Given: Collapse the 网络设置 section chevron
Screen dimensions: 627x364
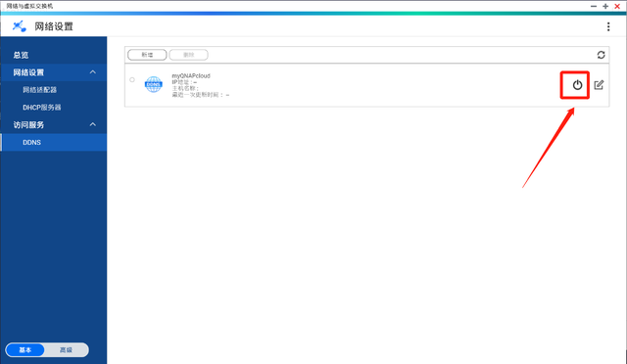Looking at the screenshot, I should 93,72.
